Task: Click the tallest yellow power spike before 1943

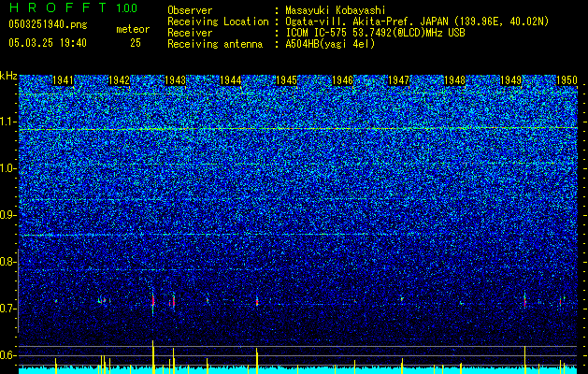Action: [153, 357]
